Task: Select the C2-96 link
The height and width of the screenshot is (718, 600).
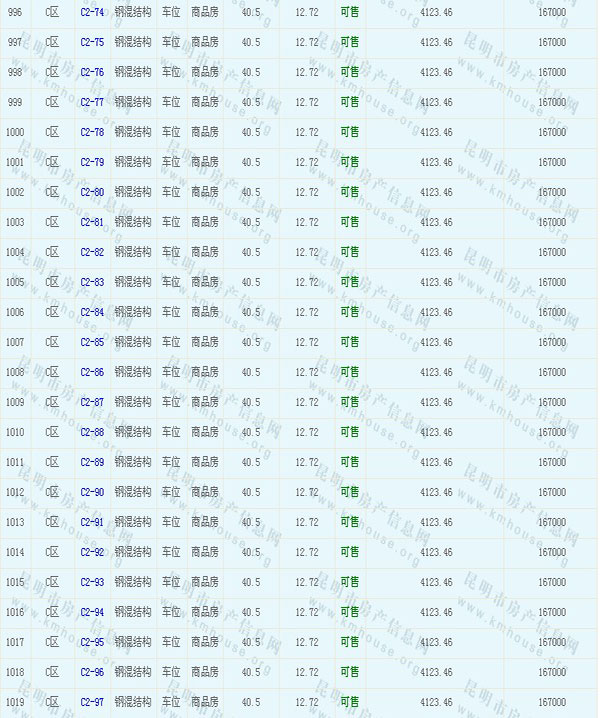Action: [92, 673]
